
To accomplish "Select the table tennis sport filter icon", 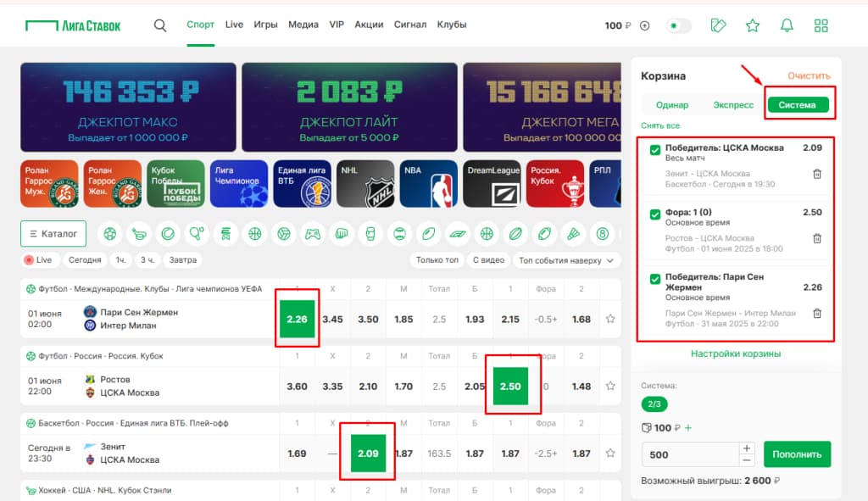I will tap(197, 234).
